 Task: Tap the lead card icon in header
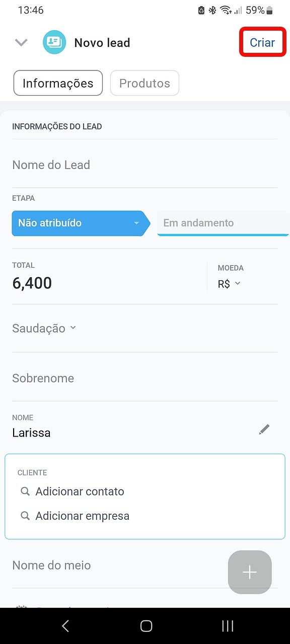(x=54, y=43)
